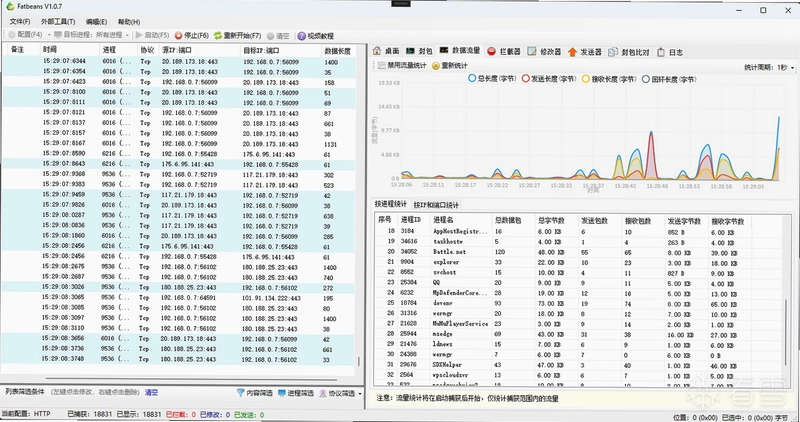This screenshot has width=800, height=422.
Task: Click the packet list horizontal scrollbar
Action: pos(191,379)
